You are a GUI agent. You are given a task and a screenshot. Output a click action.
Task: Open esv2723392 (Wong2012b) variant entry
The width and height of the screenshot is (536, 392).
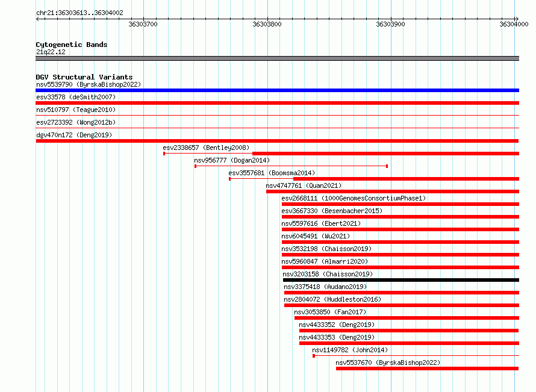pos(76,122)
